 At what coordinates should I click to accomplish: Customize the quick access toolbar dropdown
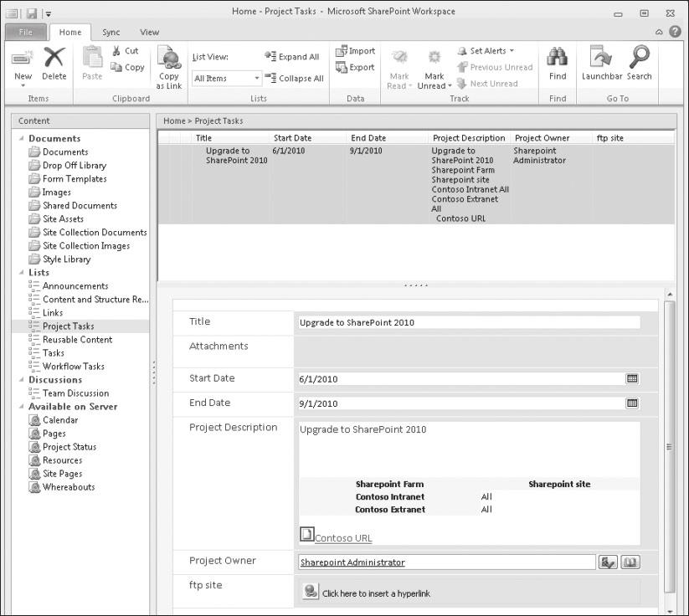coord(49,14)
